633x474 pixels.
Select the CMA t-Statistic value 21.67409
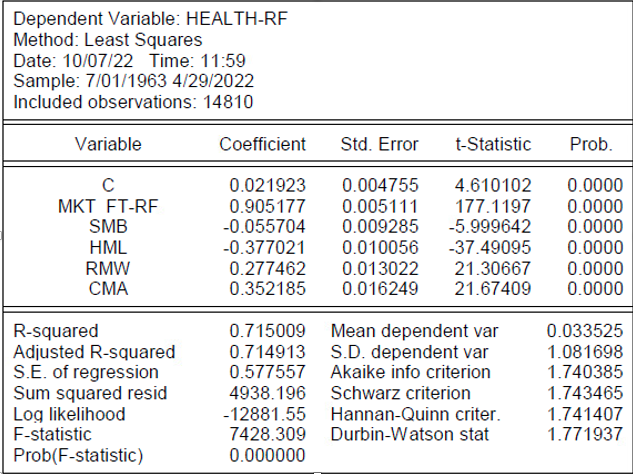pyautogui.click(x=493, y=289)
